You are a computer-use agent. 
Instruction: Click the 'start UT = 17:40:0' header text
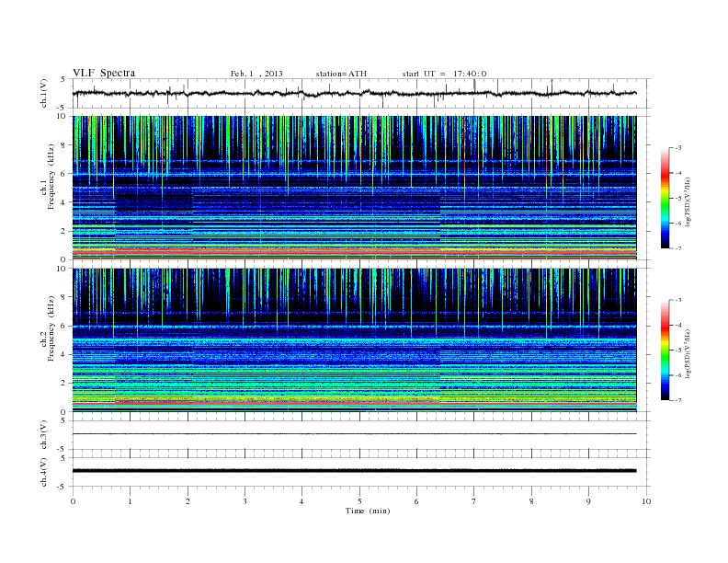444,74
